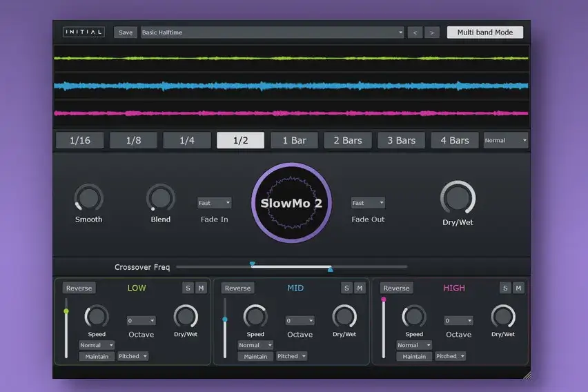The height and width of the screenshot is (392, 588).
Task: Go to previous preset with left arrow
Action: pos(415,32)
